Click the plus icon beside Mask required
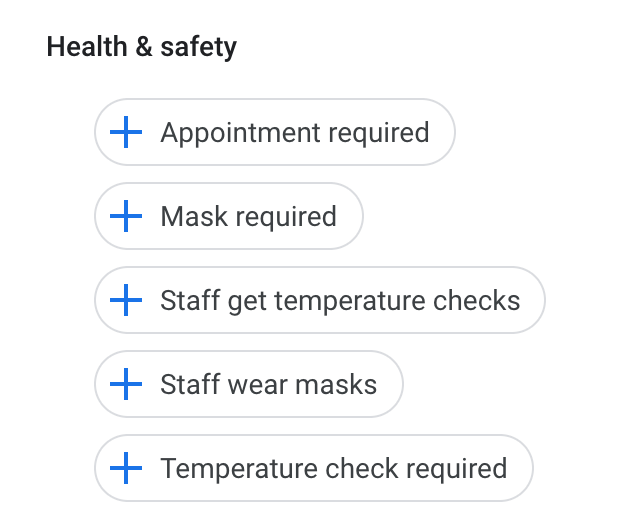Image resolution: width=640 pixels, height=524 pixels. click(126, 216)
